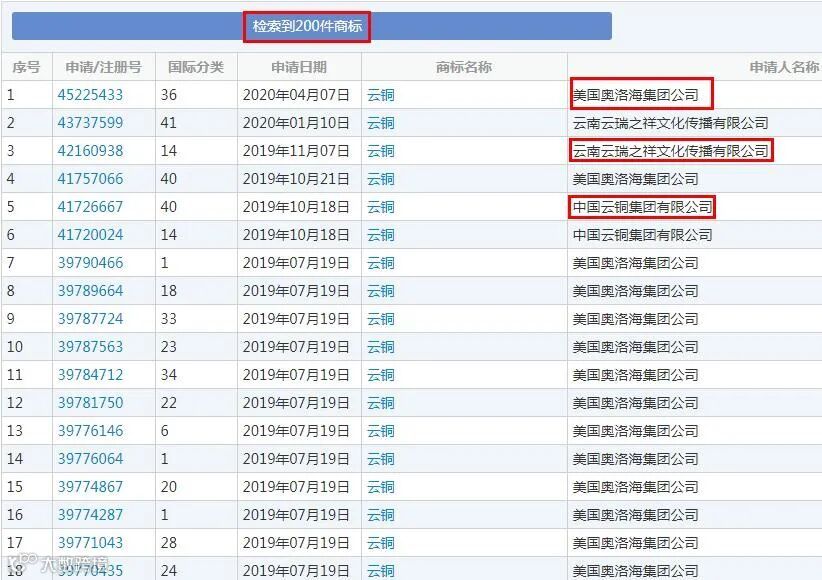822x580 pixels.
Task: Open registration number 39771043
Action: [x=90, y=543]
